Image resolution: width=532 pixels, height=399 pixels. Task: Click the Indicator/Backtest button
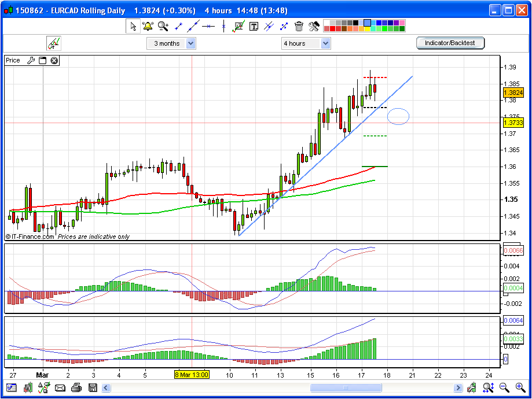click(450, 43)
